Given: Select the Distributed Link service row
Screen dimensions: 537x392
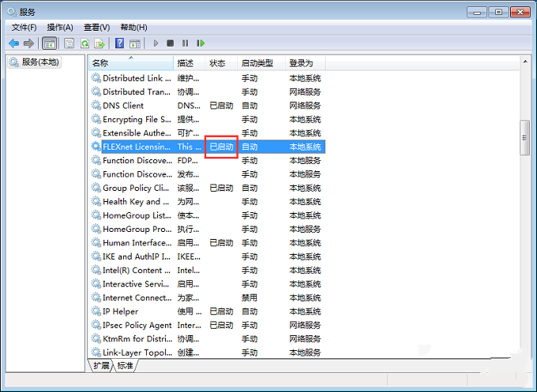Looking at the screenshot, I should coord(207,78).
